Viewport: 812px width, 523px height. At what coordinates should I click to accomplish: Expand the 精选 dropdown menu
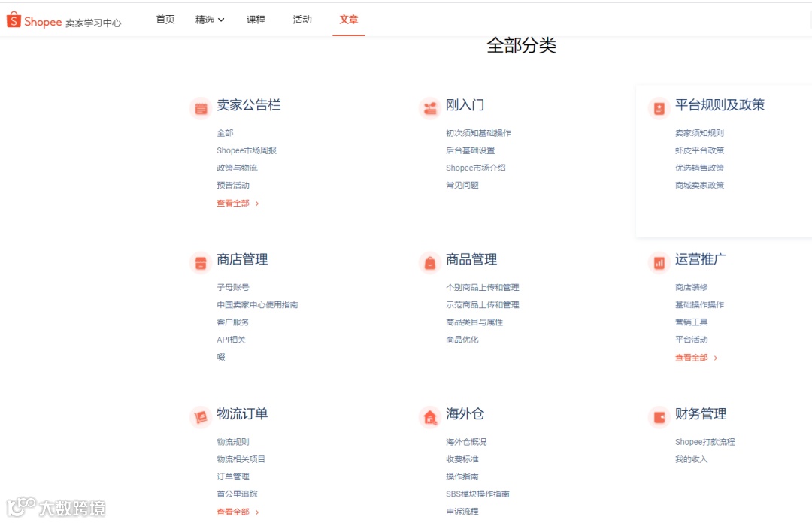coord(210,20)
